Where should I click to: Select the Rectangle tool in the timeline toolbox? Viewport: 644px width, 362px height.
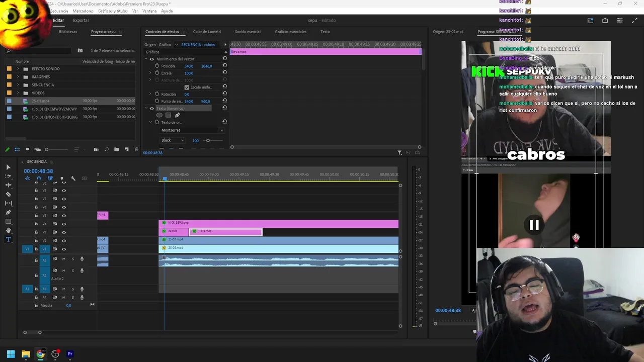(x=8, y=221)
